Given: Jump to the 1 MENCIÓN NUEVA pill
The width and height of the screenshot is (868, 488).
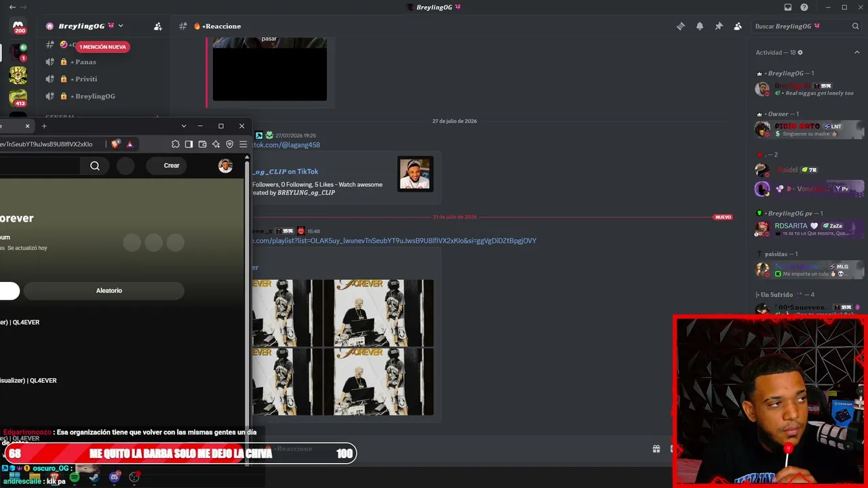Looking at the screenshot, I should click(102, 47).
